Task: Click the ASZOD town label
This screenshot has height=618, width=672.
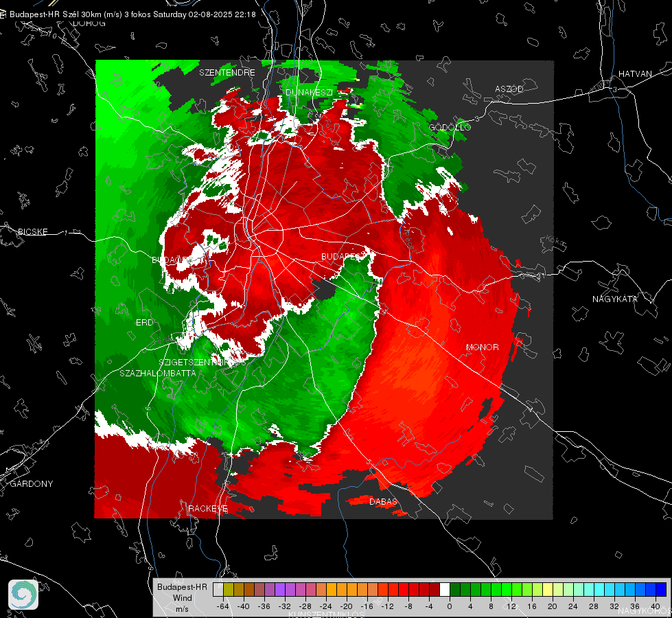Action: pyautogui.click(x=509, y=89)
